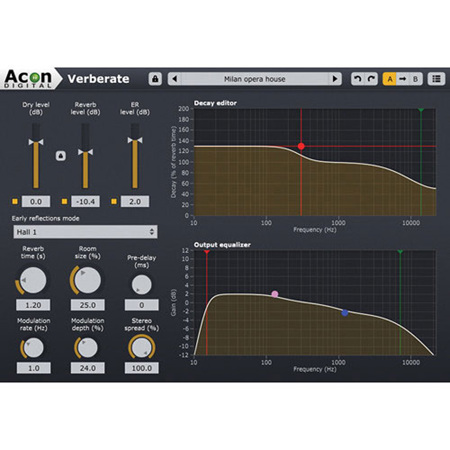Screen dimensions: 450x450
Task: Open the plug-in menu list icon
Action: click(436, 79)
